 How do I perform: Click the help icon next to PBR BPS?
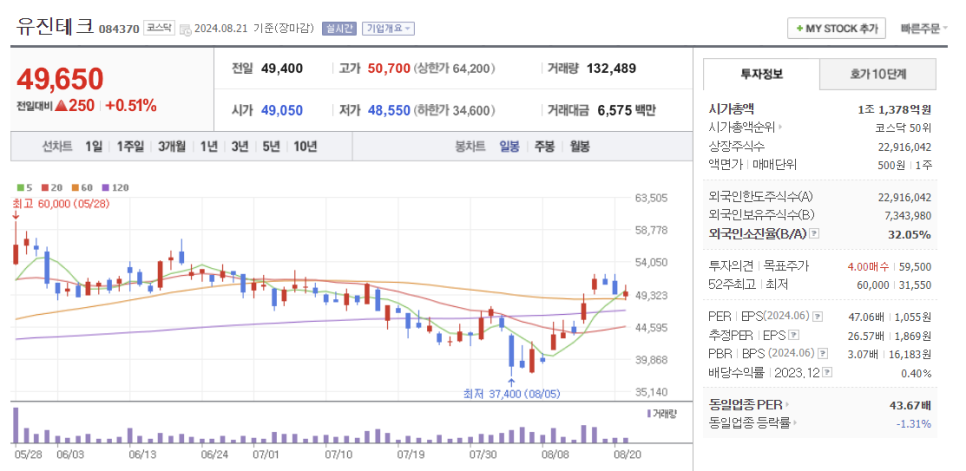point(822,353)
